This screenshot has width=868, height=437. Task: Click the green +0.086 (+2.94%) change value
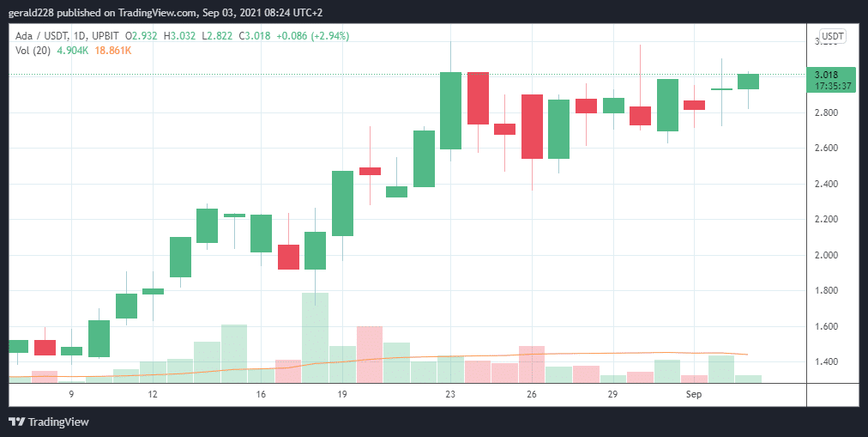tap(319, 36)
